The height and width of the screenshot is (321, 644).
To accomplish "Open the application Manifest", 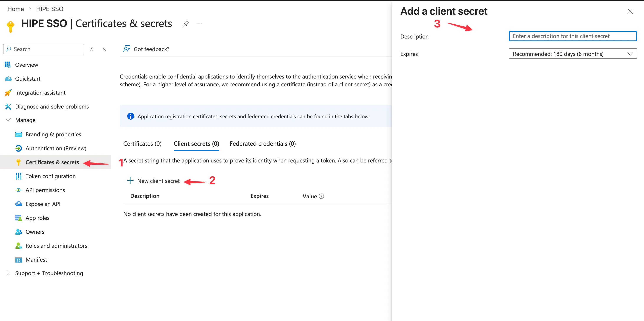I will [x=36, y=259].
